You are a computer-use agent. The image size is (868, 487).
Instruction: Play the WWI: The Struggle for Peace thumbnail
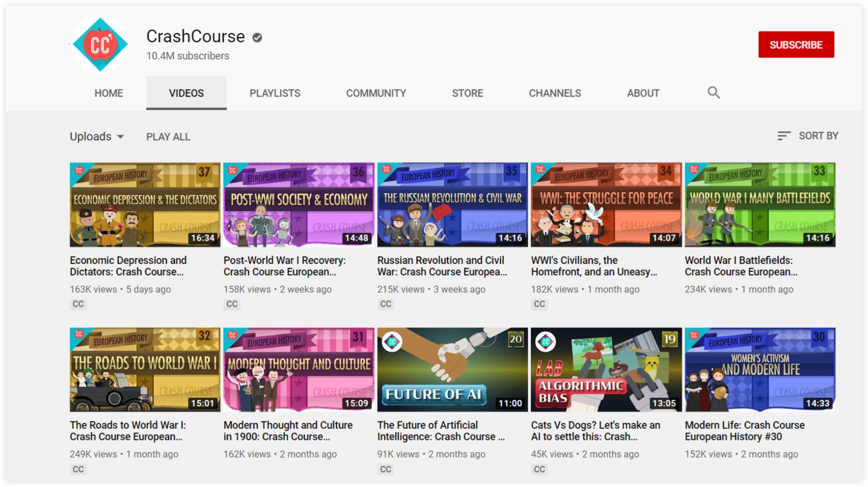point(606,205)
